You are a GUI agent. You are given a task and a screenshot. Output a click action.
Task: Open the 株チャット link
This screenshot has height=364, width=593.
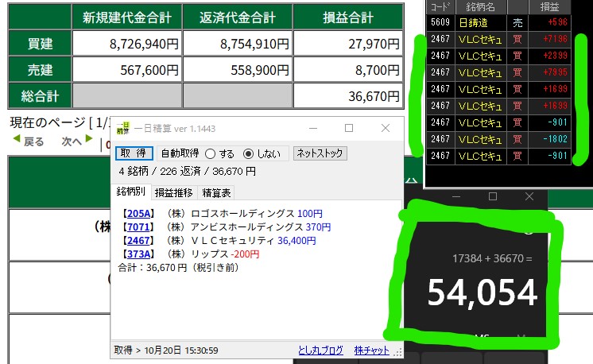click(371, 350)
